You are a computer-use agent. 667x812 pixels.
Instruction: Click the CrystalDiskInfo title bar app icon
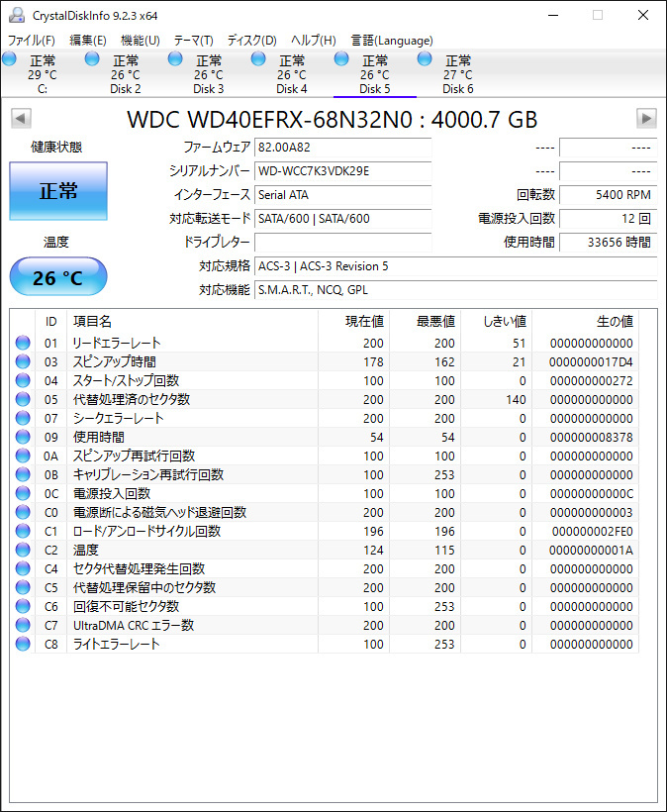click(x=17, y=15)
